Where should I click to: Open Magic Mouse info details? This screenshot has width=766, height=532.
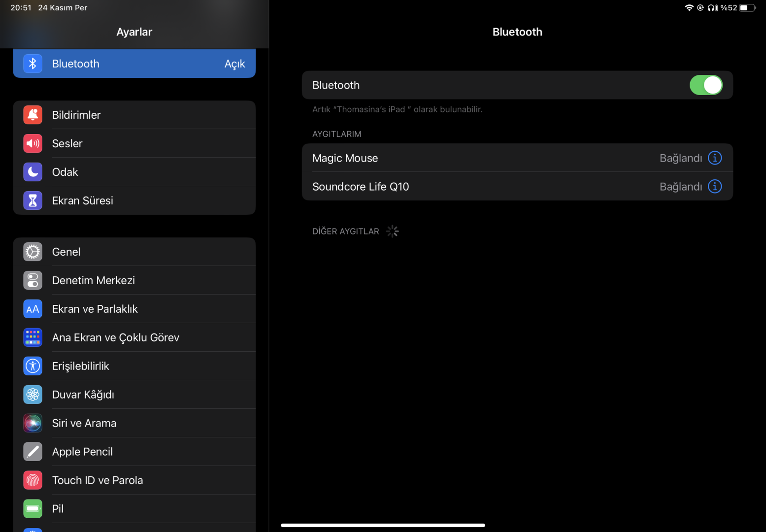coord(715,158)
